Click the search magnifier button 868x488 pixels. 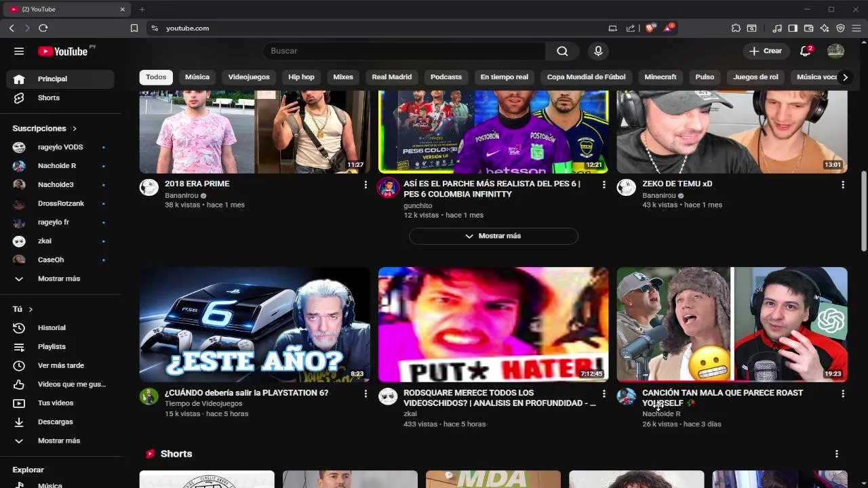click(x=562, y=51)
